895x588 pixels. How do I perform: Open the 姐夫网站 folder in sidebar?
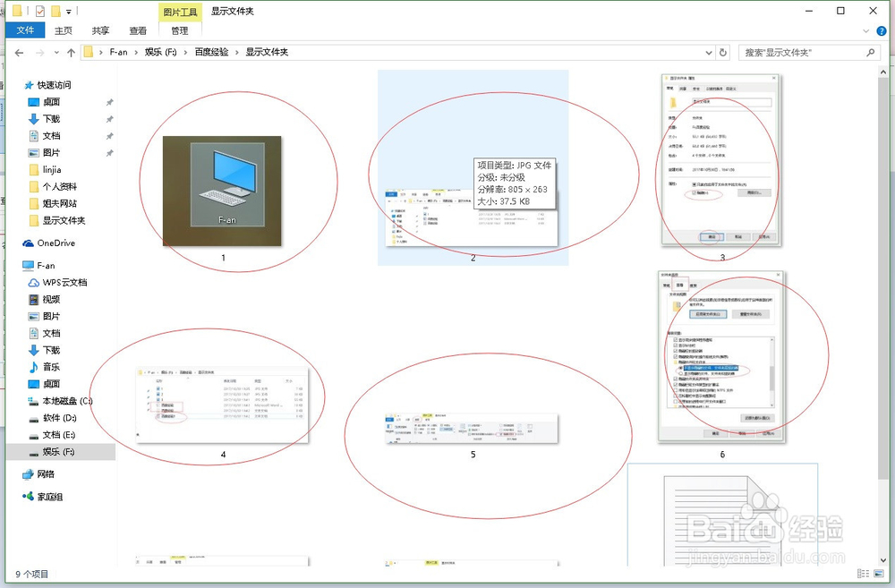coord(59,203)
